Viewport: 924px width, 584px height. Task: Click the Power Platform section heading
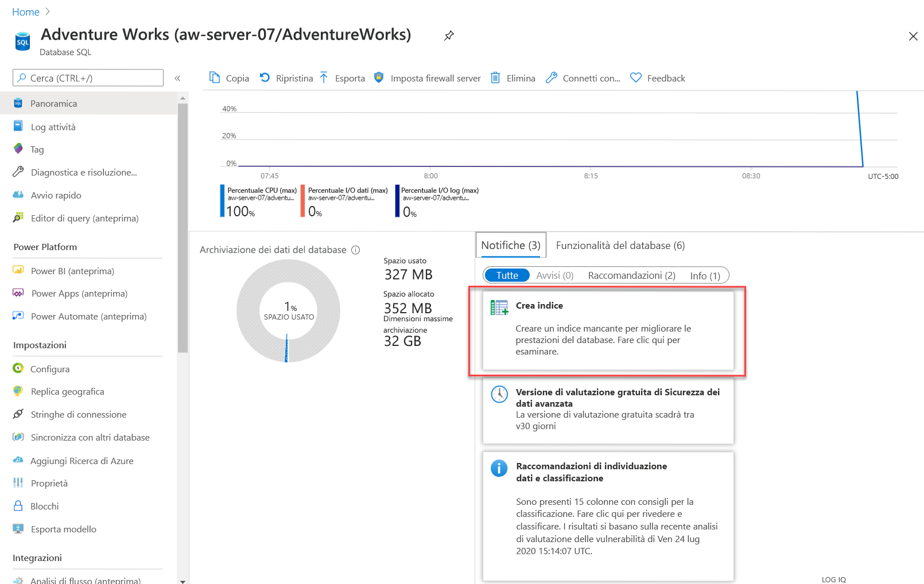coord(45,247)
